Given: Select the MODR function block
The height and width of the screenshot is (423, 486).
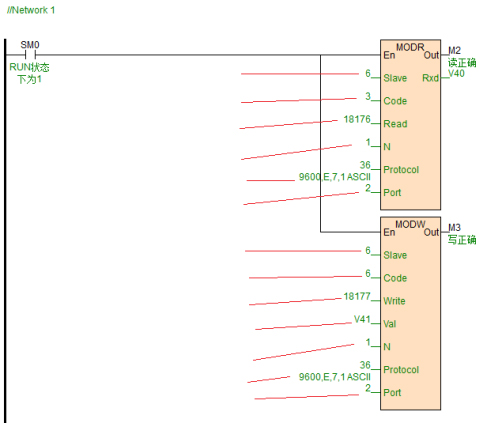Looking at the screenshot, I should tap(410, 125).
